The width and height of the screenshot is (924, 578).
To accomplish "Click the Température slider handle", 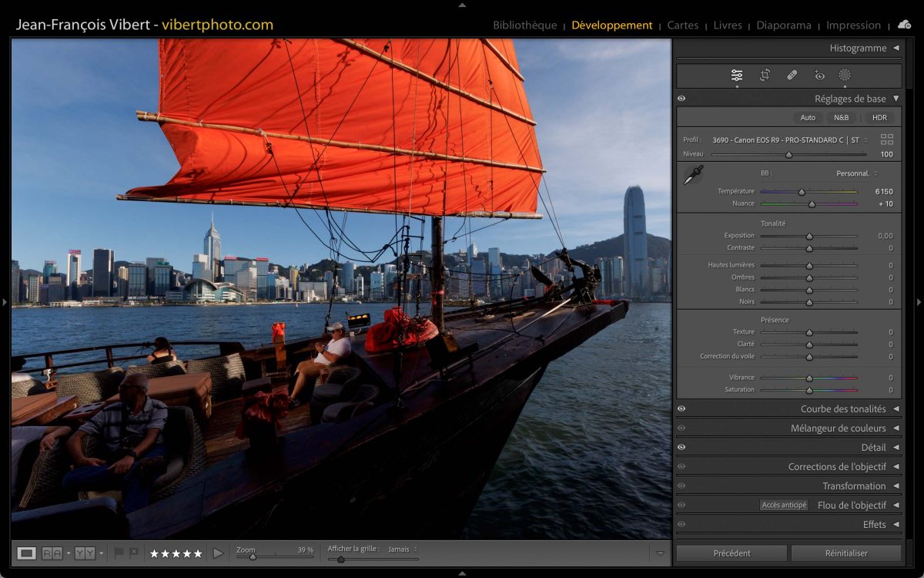I will (x=802, y=192).
